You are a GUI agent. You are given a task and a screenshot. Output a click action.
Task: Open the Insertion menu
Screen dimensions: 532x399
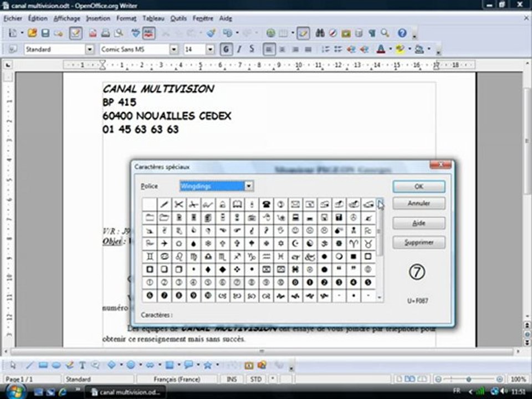pos(98,18)
